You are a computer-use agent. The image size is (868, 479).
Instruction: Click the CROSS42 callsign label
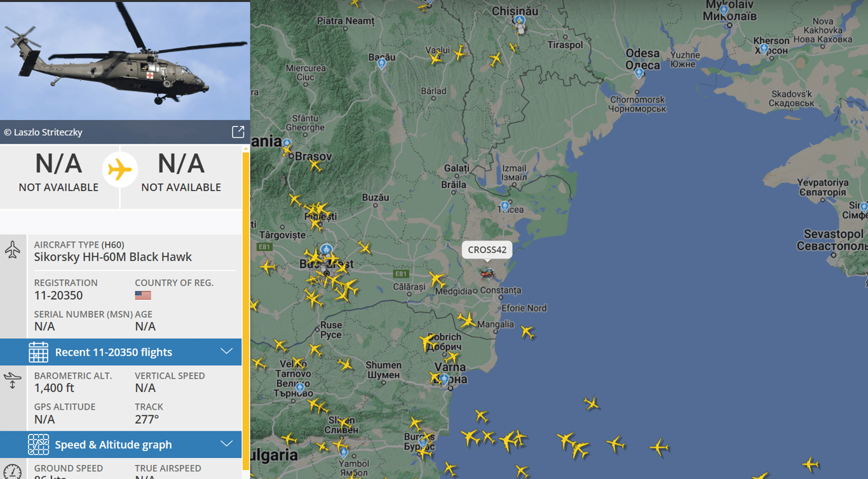(x=487, y=250)
